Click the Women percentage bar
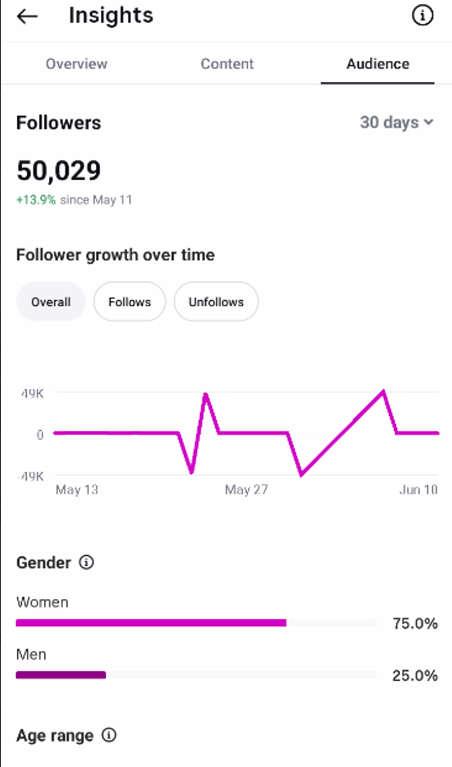 tap(196, 623)
